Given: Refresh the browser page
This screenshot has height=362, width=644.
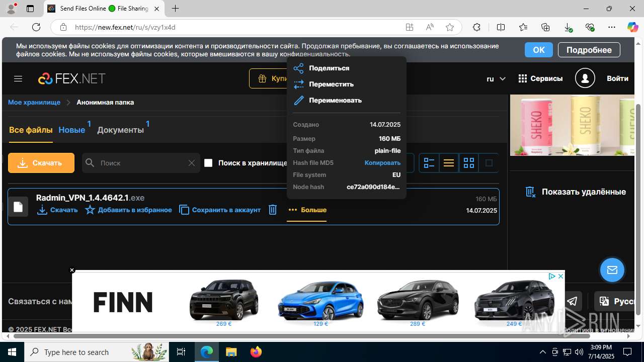Looking at the screenshot, I should (36, 27).
